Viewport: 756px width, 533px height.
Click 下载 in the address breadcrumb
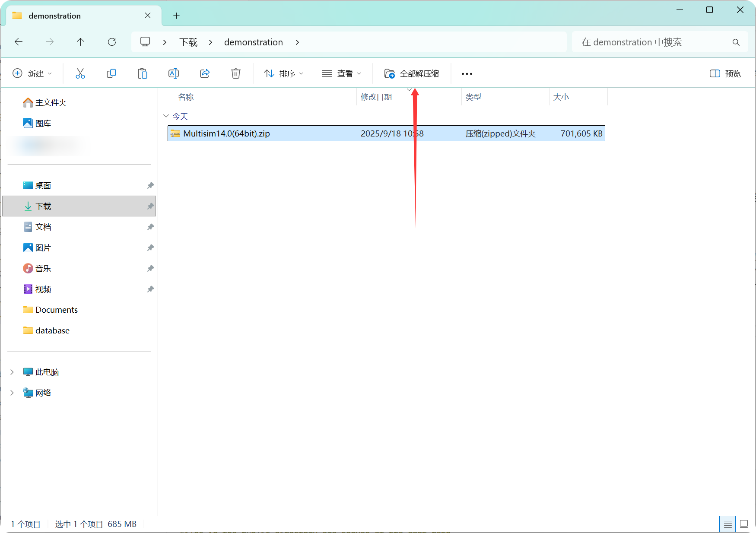tap(188, 42)
